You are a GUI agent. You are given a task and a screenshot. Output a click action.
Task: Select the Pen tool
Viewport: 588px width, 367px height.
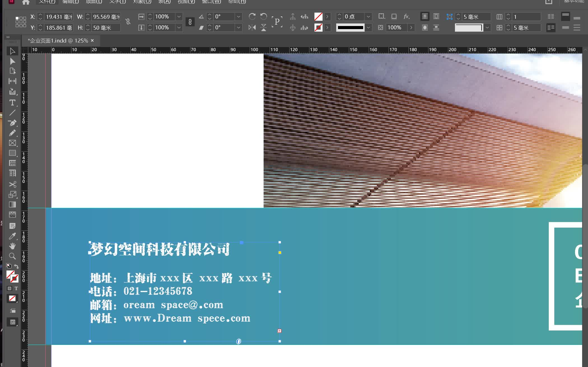[12, 123]
